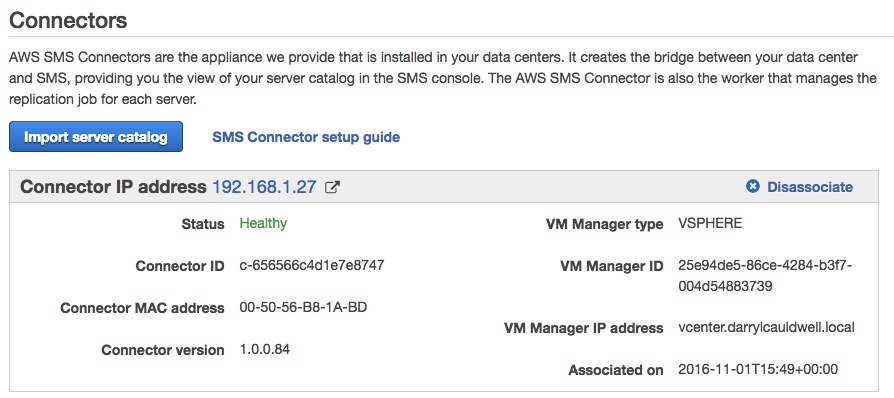This screenshot has width=894, height=398.
Task: Click the Import server catalog button
Action: point(96,137)
